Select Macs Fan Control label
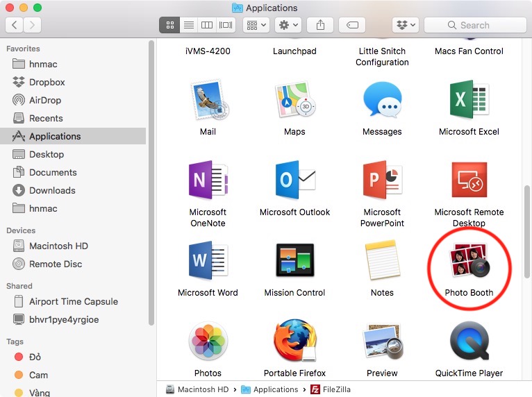 (469, 51)
